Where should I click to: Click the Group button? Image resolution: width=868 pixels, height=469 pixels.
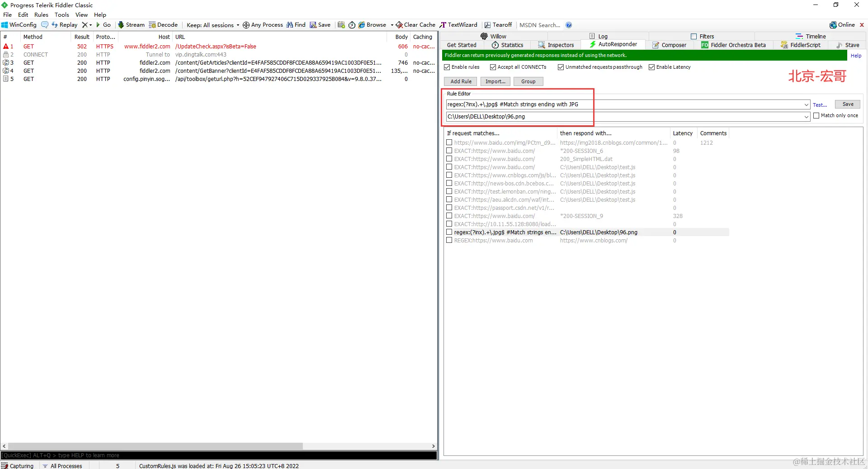528,81
